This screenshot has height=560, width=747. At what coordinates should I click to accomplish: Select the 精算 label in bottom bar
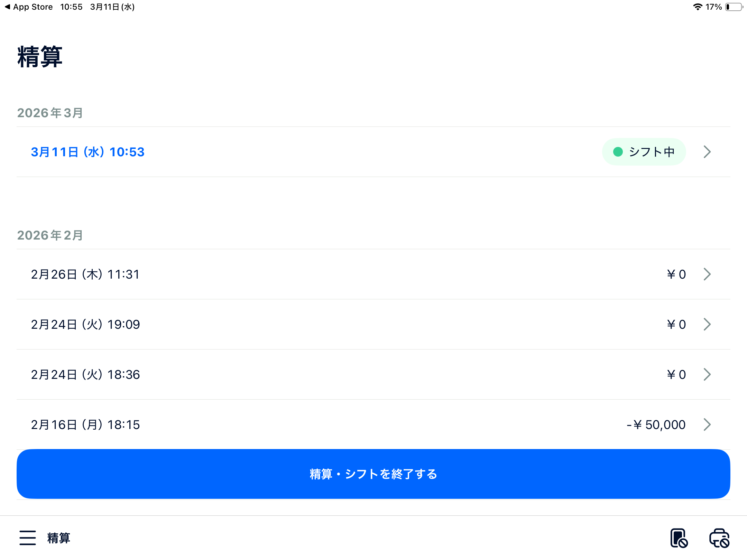point(59,538)
